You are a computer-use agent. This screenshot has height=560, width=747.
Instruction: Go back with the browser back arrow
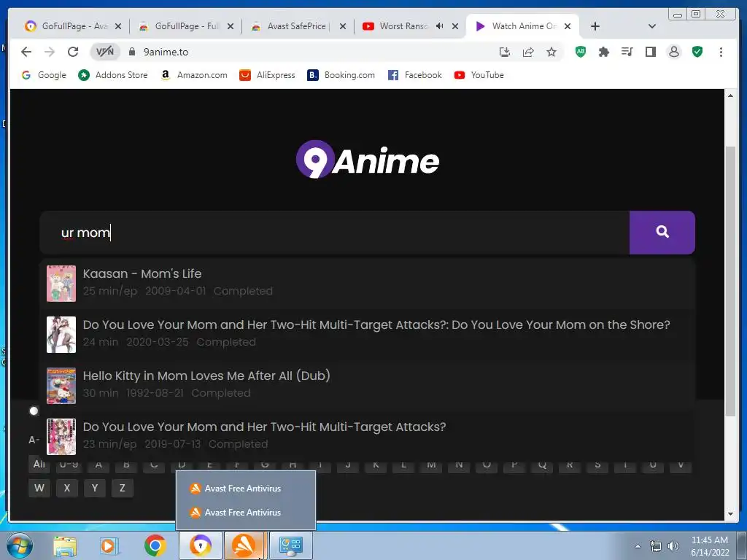click(x=26, y=52)
